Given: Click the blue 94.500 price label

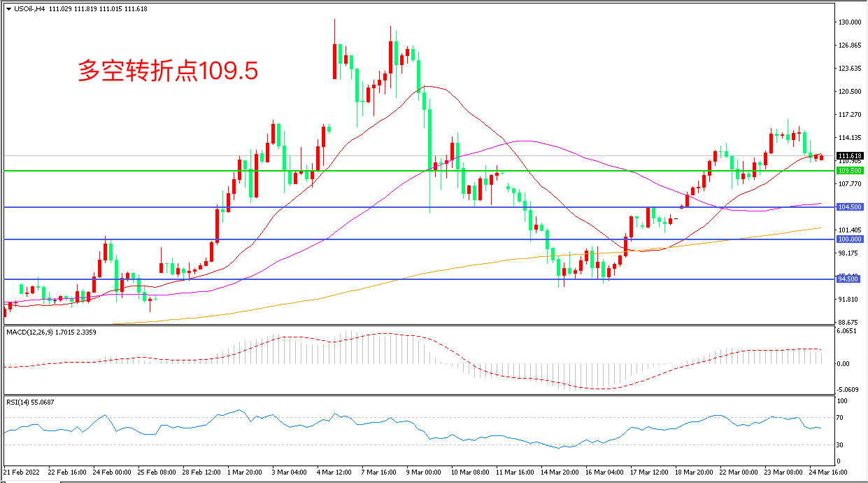Looking at the screenshot, I should [x=848, y=279].
